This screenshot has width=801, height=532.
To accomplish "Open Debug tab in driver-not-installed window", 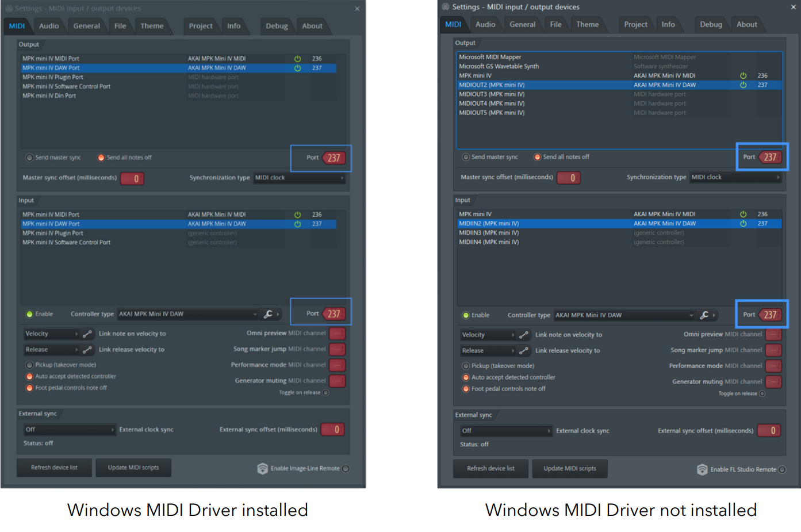I will [711, 24].
